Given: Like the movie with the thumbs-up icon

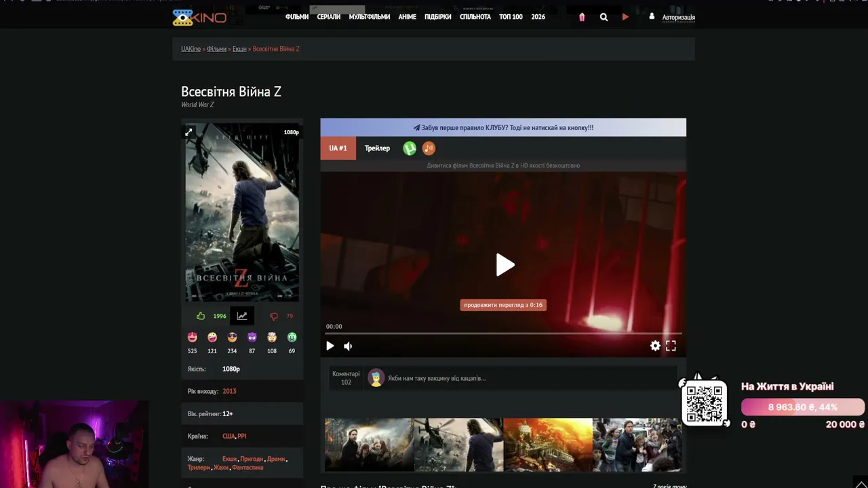Looking at the screenshot, I should coord(201,316).
